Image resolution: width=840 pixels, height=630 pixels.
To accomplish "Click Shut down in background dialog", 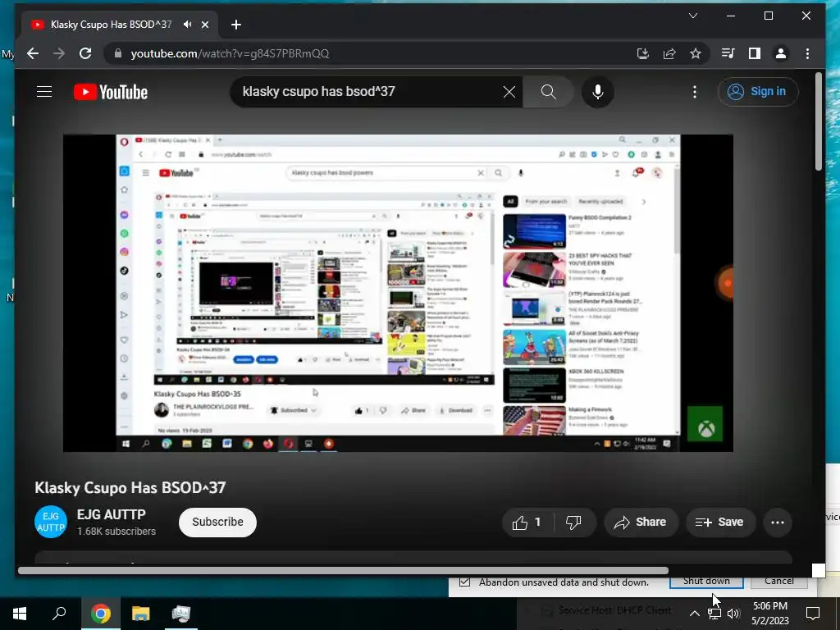I will point(706,582).
